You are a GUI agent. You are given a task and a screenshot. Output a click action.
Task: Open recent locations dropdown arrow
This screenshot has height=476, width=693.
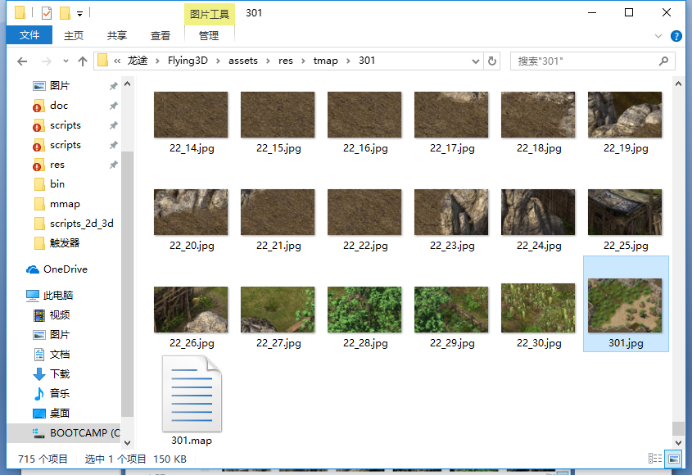coord(65,61)
